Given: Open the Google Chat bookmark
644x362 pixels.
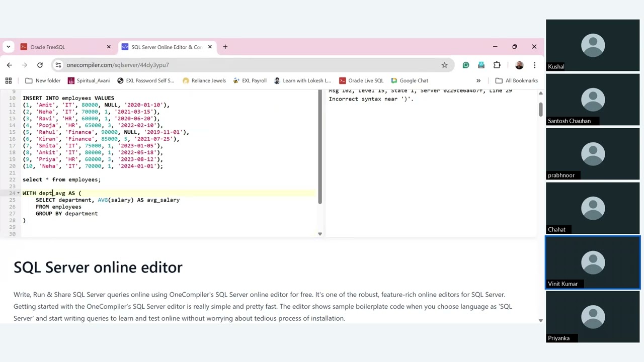Looking at the screenshot, I should click(x=410, y=80).
